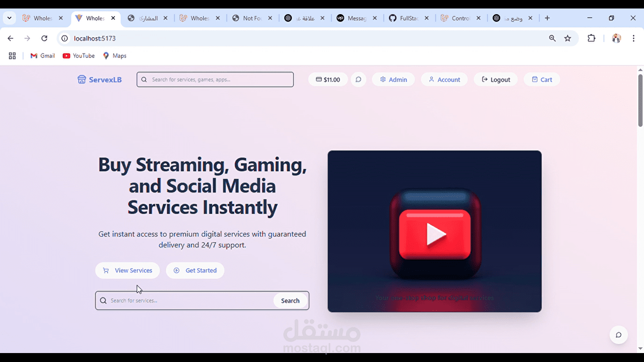Image resolution: width=644 pixels, height=362 pixels.
Task: Reload the current page
Action: pos(44,38)
